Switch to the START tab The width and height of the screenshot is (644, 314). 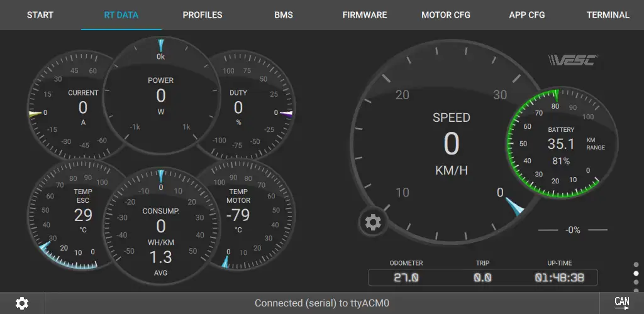click(40, 15)
